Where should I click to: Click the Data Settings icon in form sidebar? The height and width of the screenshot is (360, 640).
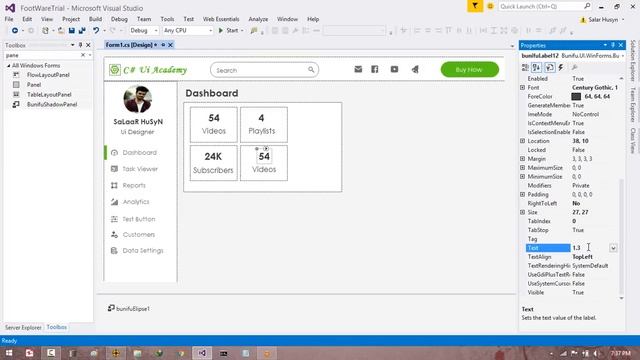coord(114,251)
